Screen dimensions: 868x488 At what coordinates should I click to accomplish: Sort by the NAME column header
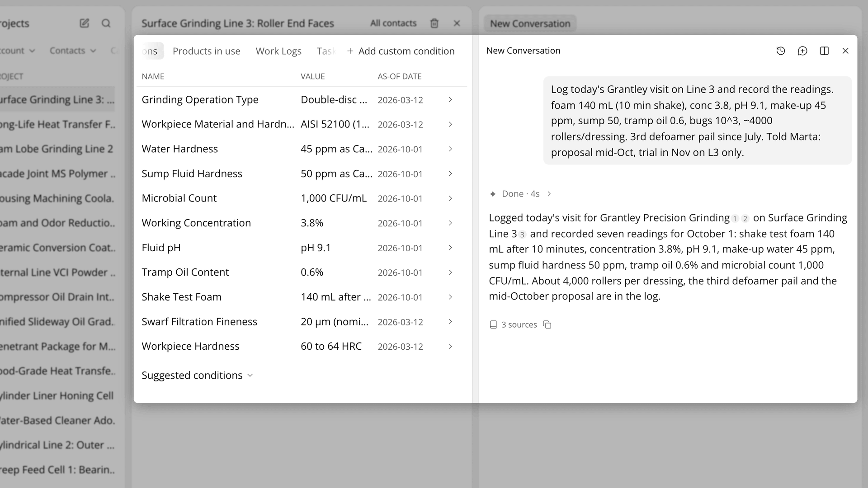click(x=153, y=76)
